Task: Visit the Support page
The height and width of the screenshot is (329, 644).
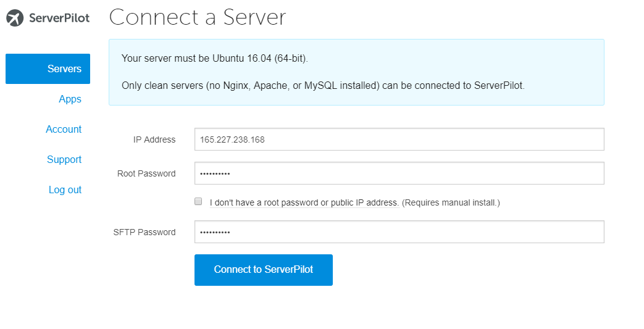Action: [x=64, y=159]
